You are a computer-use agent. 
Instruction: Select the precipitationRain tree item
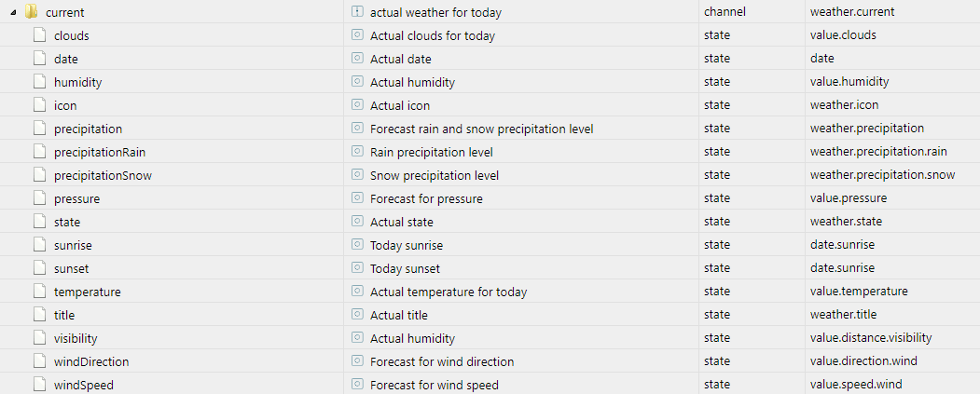coord(100,152)
